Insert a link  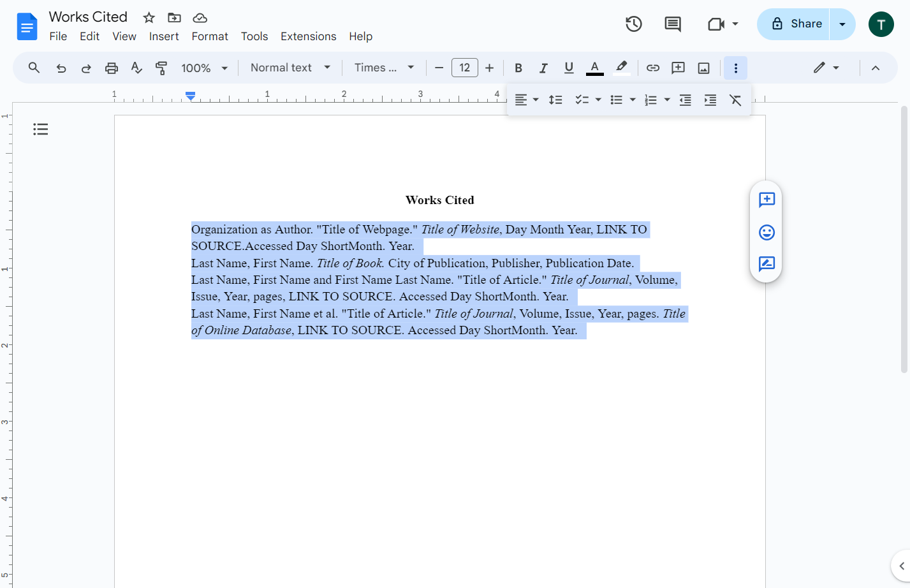(653, 68)
